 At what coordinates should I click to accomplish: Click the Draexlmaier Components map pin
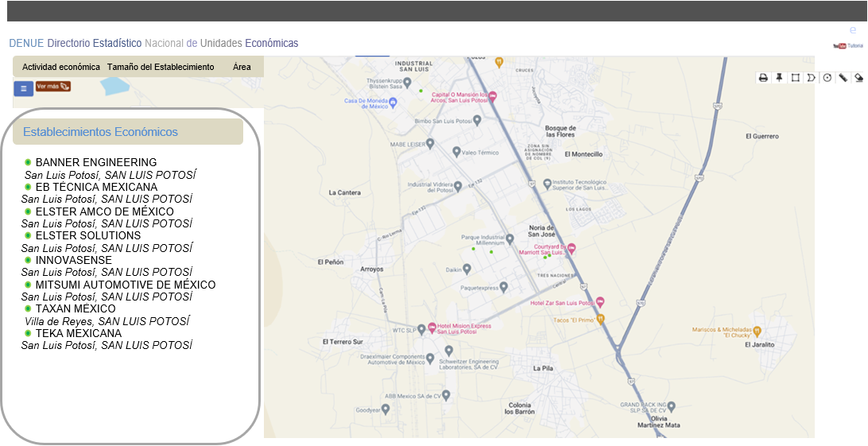click(x=430, y=359)
